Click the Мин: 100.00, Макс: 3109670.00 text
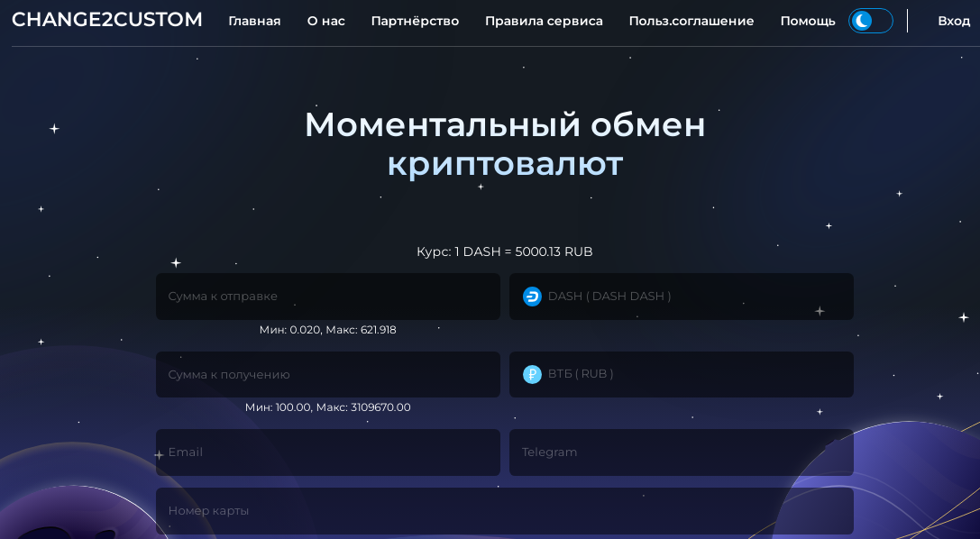Image resolution: width=980 pixels, height=539 pixels. [327, 407]
